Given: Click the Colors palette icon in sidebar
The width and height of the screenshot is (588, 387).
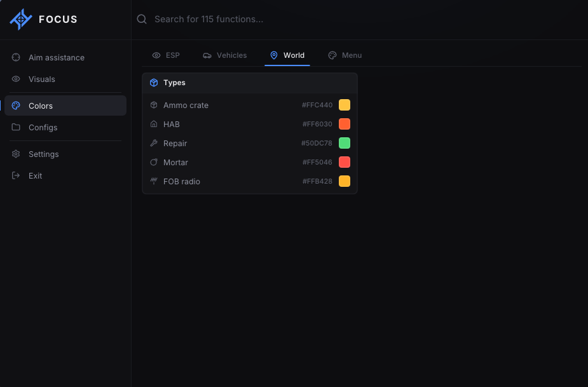Looking at the screenshot, I should click(x=16, y=105).
